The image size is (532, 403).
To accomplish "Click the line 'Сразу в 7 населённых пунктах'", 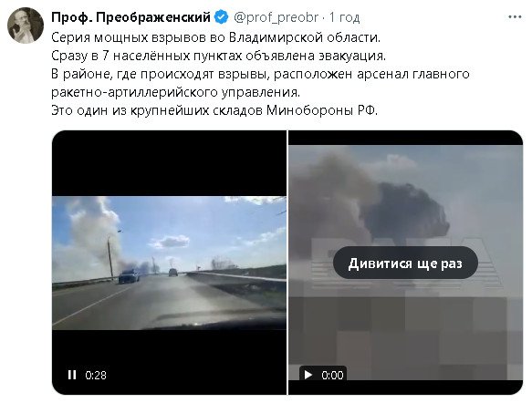I will tap(218, 56).
